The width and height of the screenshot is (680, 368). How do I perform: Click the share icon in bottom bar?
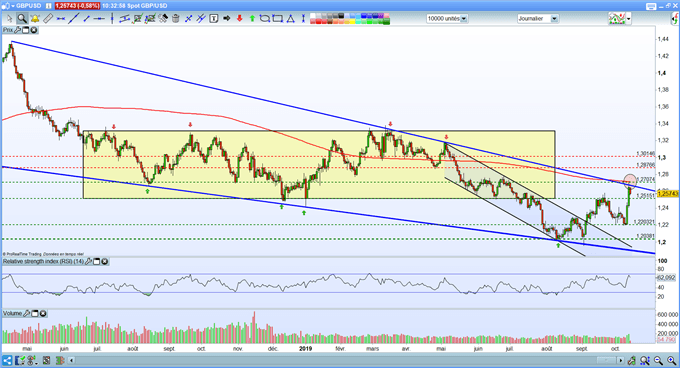coord(7,360)
